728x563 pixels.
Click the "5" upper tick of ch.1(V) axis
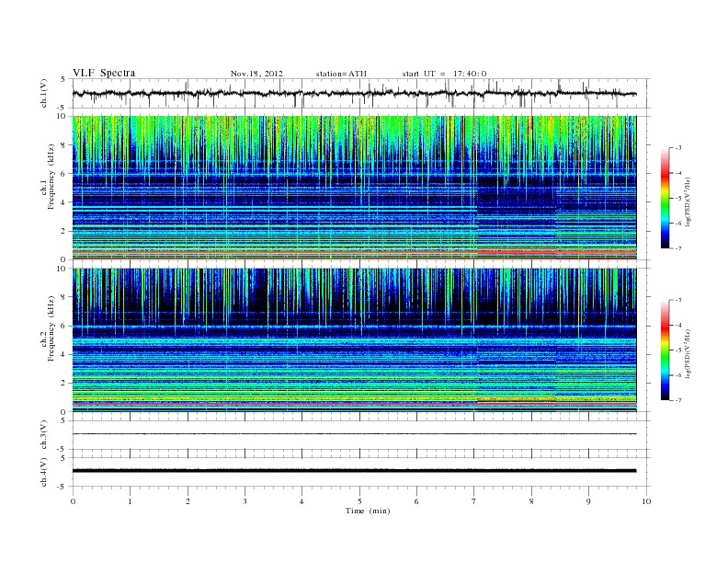click(63, 79)
